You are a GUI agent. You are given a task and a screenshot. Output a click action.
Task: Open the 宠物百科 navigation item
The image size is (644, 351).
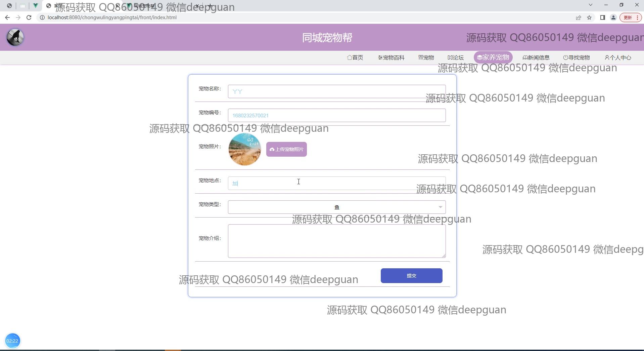point(391,57)
